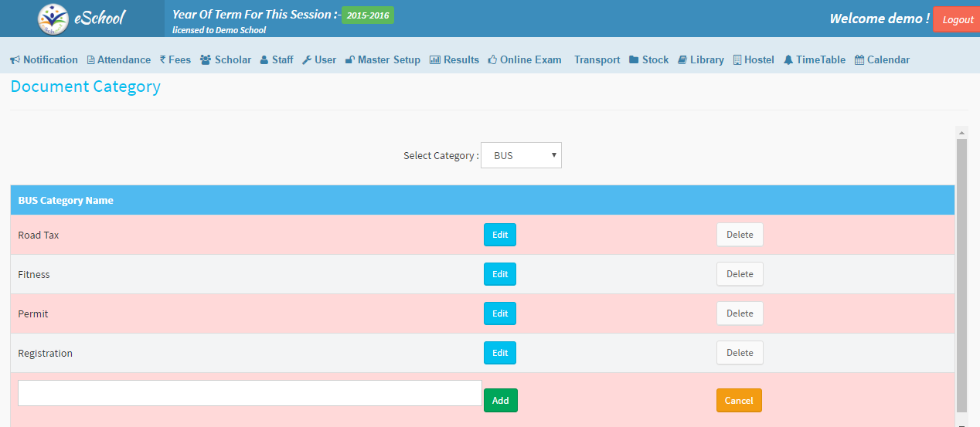Open Notification via its megaphone icon
Screen dimensions: 980x427
click(x=15, y=60)
